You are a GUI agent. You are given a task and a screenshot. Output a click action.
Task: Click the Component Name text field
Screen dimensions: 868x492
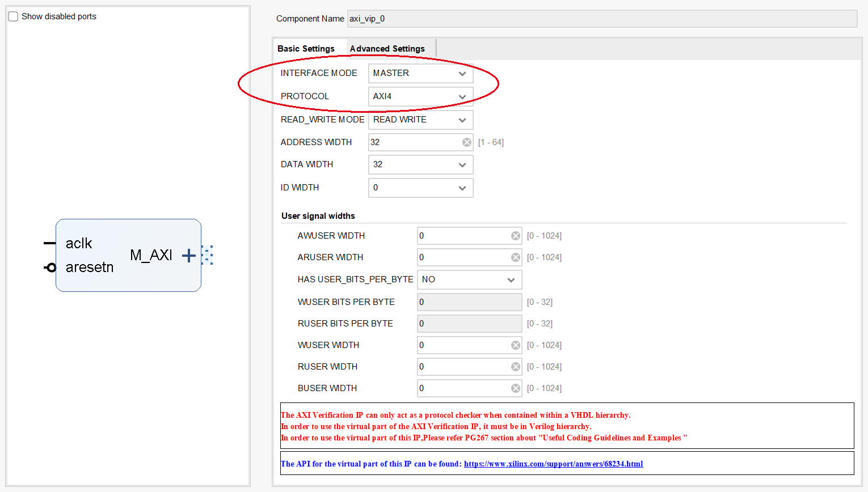[601, 19]
